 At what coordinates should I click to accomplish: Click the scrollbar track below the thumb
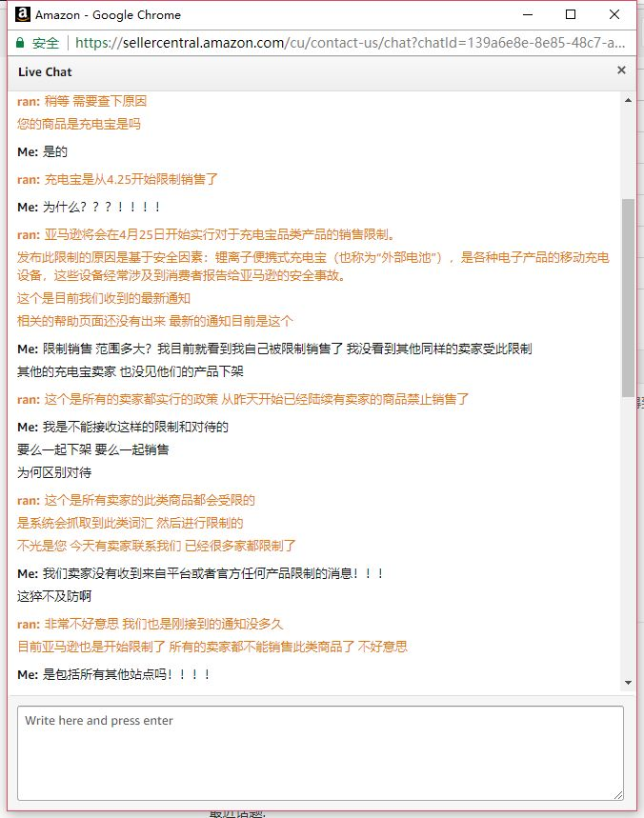[x=629, y=536]
